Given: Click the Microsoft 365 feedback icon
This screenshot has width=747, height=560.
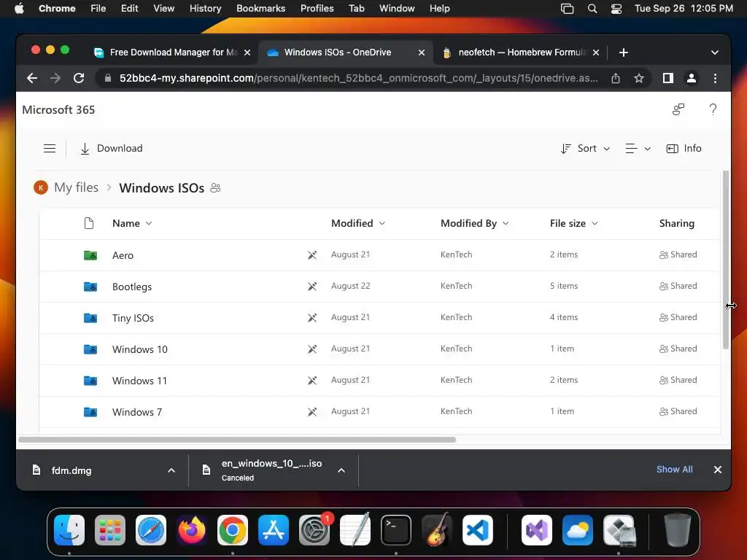Looking at the screenshot, I should tap(678, 109).
